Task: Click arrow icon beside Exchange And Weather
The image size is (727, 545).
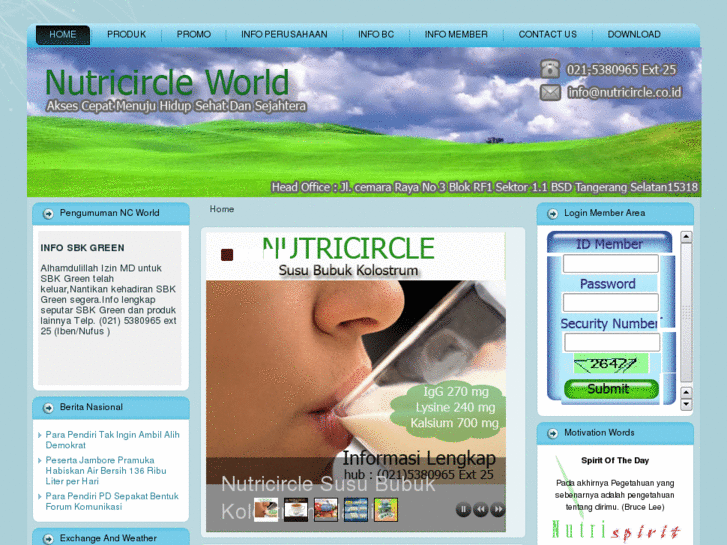Action: 48,539
